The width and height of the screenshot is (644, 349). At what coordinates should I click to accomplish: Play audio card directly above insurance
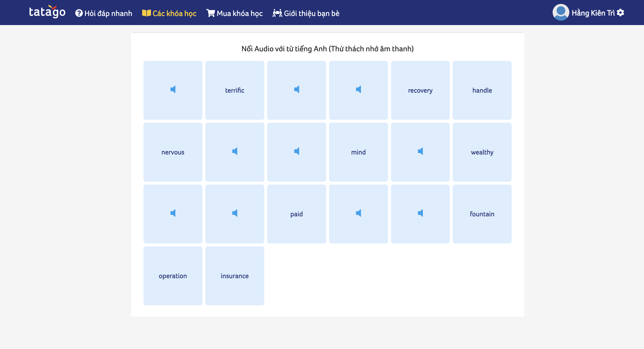tap(235, 214)
